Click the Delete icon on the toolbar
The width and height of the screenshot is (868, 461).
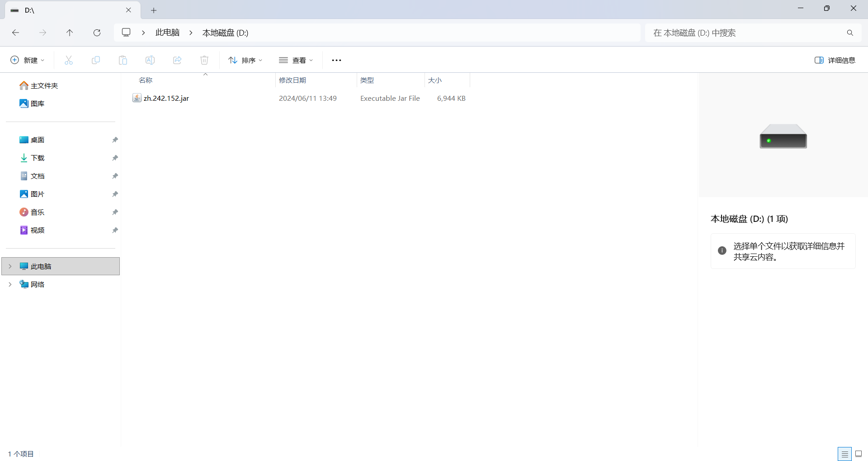(x=204, y=60)
